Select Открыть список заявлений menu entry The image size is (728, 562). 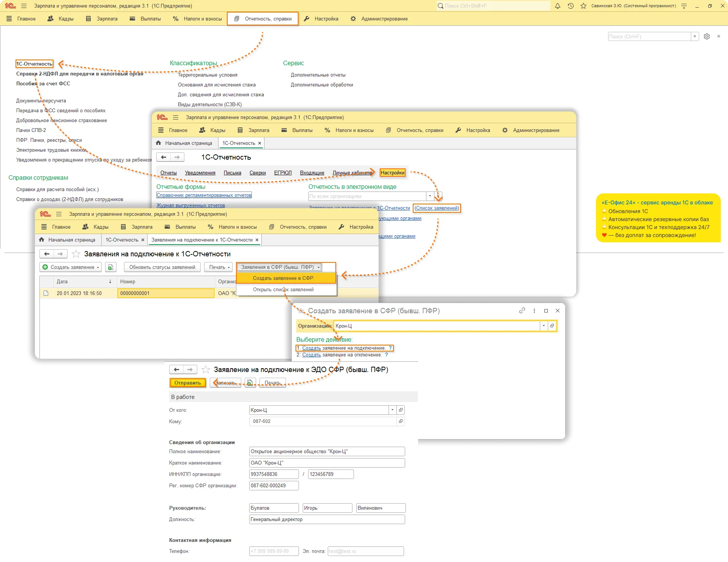pyautogui.click(x=286, y=290)
